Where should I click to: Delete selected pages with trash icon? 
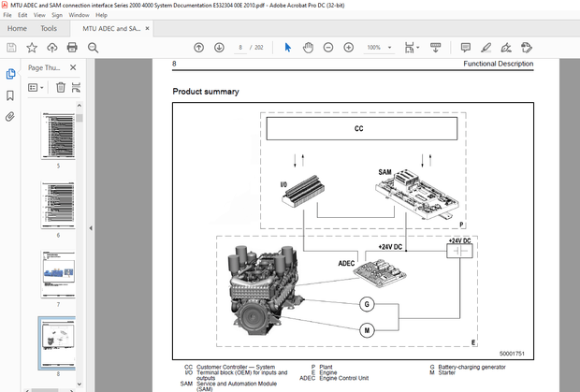click(x=61, y=88)
